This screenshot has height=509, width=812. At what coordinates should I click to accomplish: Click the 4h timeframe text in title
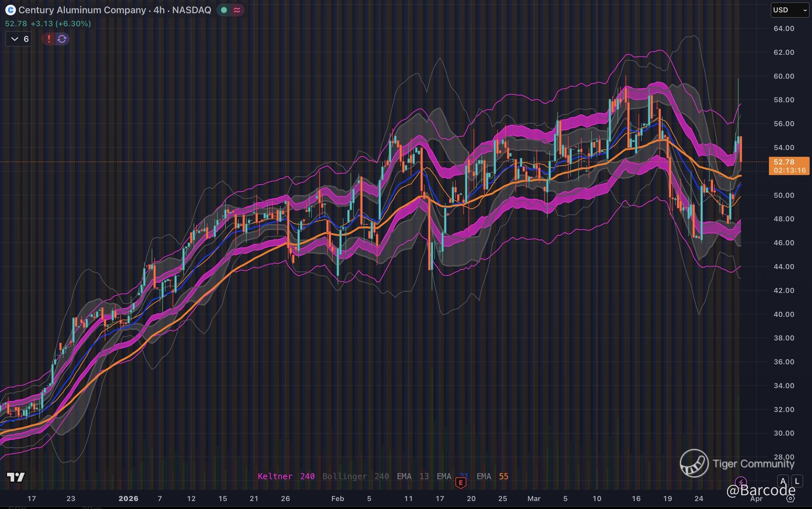(x=159, y=10)
